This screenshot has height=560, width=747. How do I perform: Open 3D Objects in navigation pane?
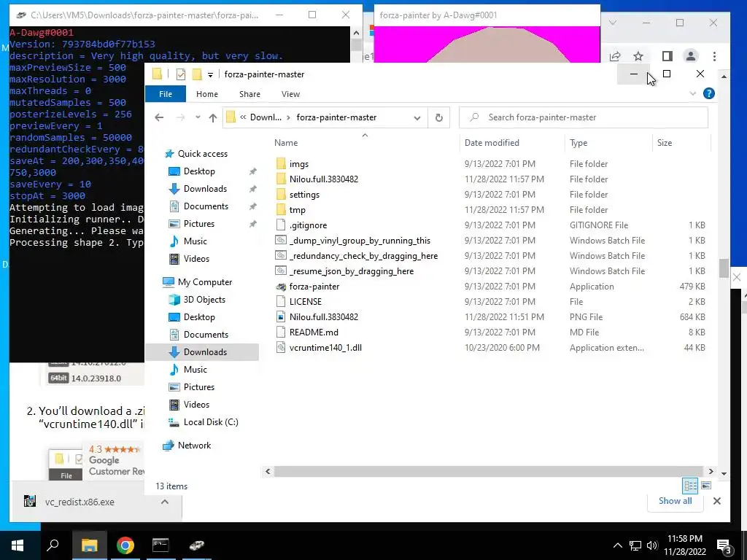(204, 300)
